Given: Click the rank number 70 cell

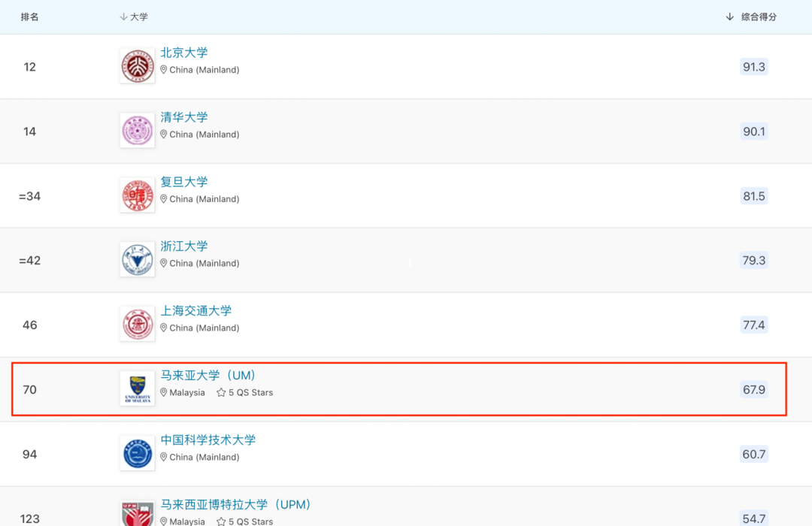Looking at the screenshot, I should click(30, 389).
